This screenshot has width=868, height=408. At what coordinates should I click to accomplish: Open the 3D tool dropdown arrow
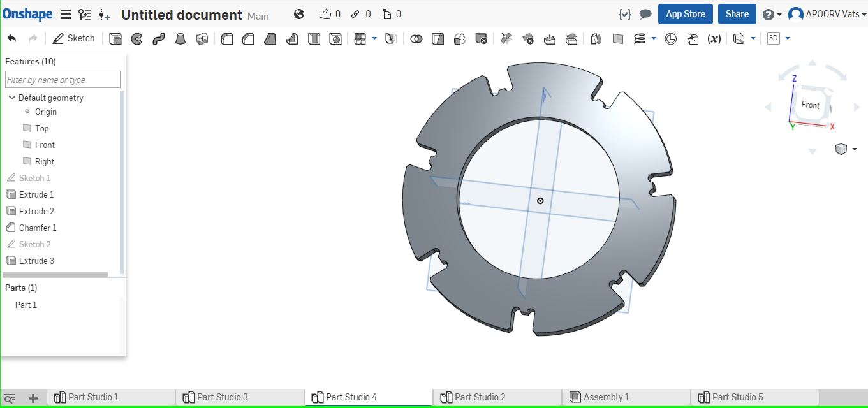(788, 38)
